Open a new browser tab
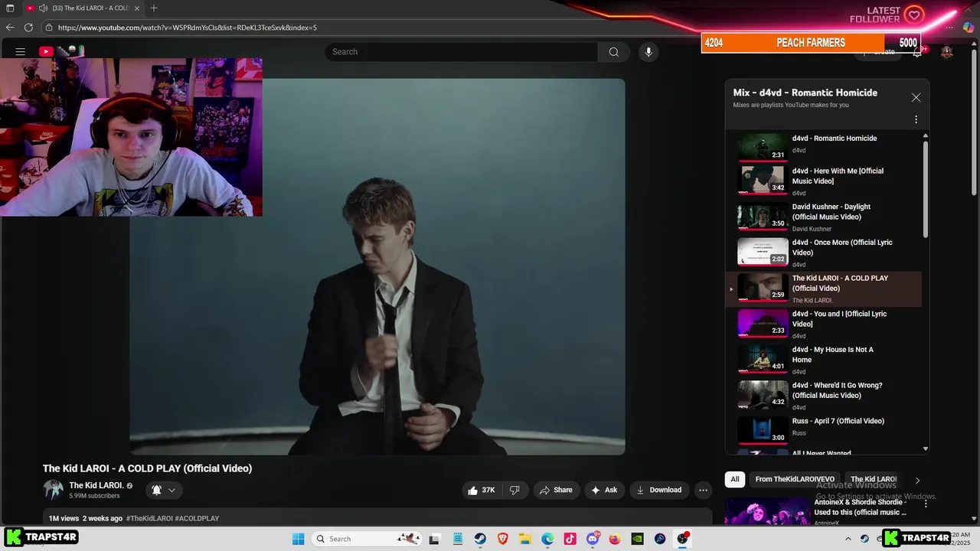 click(x=154, y=8)
